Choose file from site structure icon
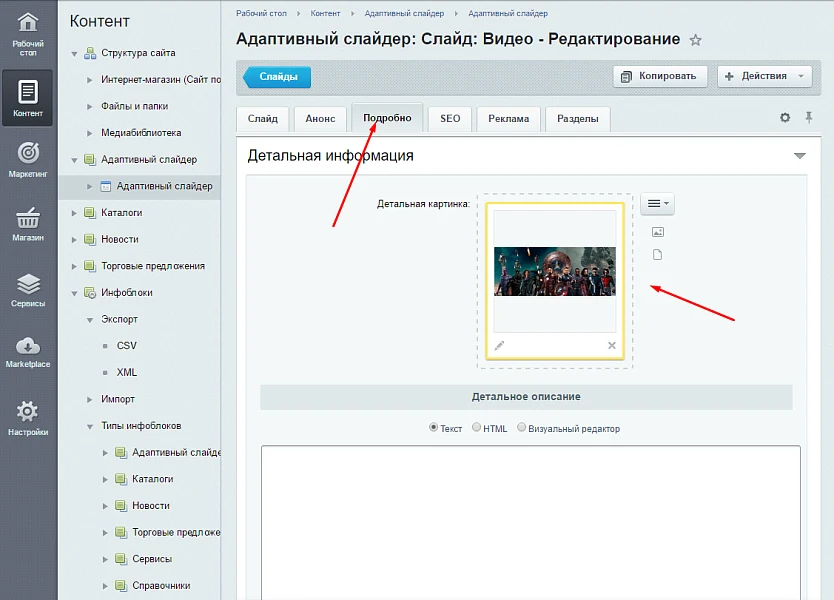 tap(657, 255)
